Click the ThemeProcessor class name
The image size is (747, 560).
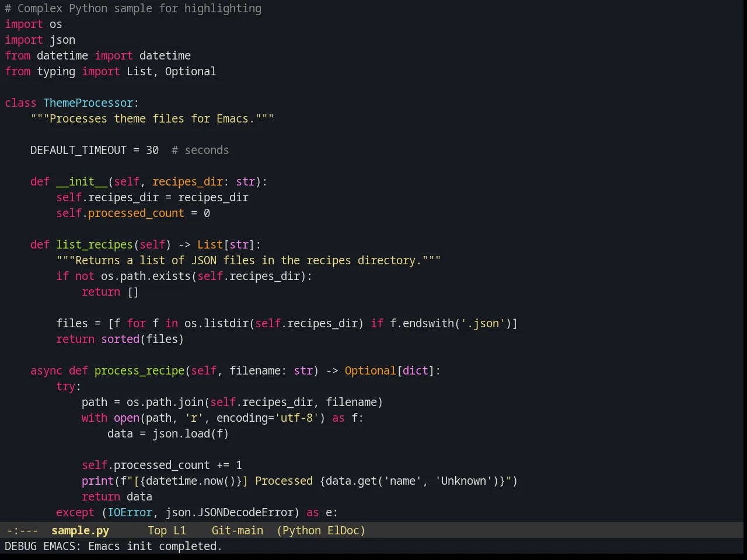coord(88,103)
